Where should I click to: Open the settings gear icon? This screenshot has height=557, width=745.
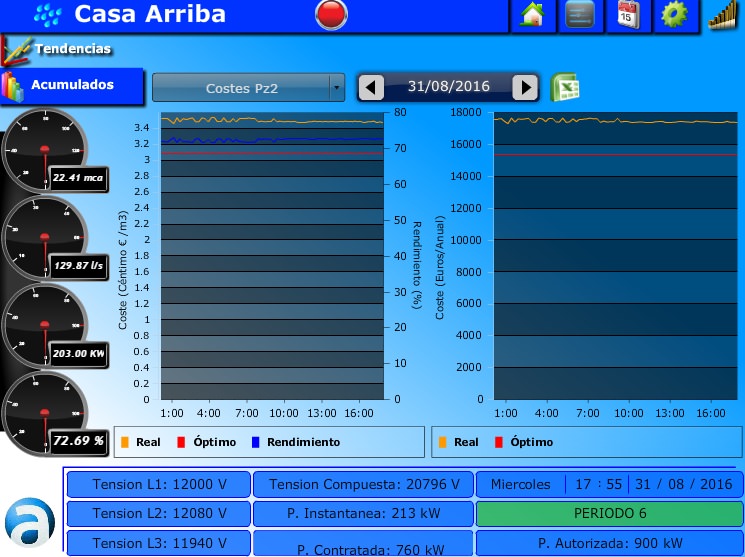pyautogui.click(x=675, y=15)
